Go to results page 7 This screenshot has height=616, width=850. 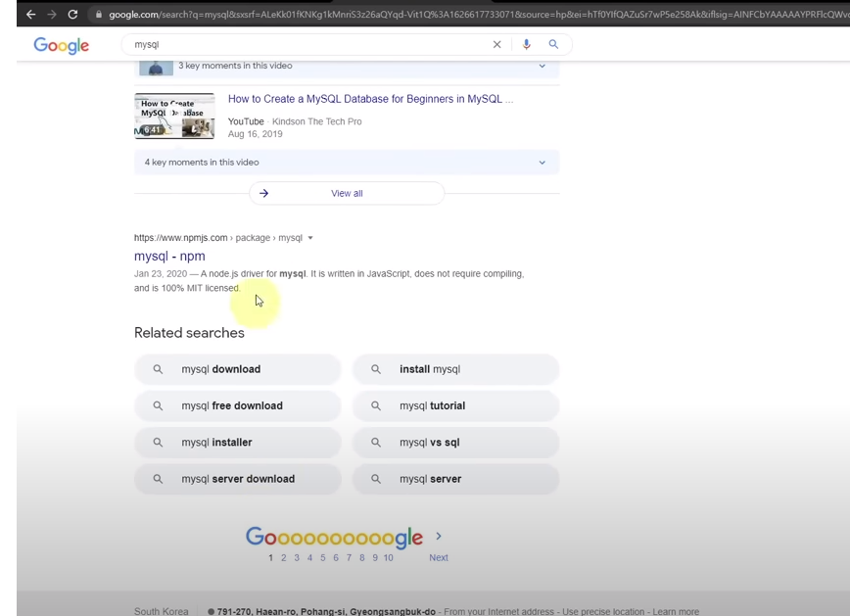[349, 557]
